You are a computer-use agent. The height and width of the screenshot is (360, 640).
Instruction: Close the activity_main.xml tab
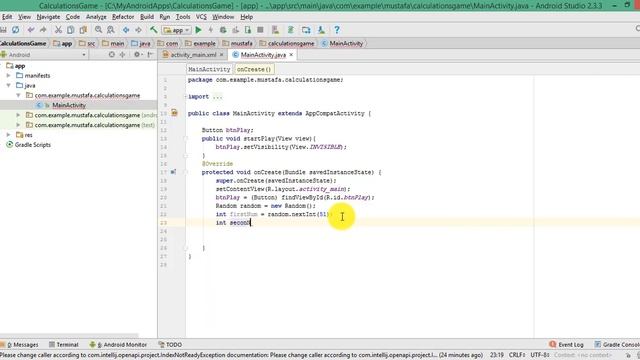point(222,55)
